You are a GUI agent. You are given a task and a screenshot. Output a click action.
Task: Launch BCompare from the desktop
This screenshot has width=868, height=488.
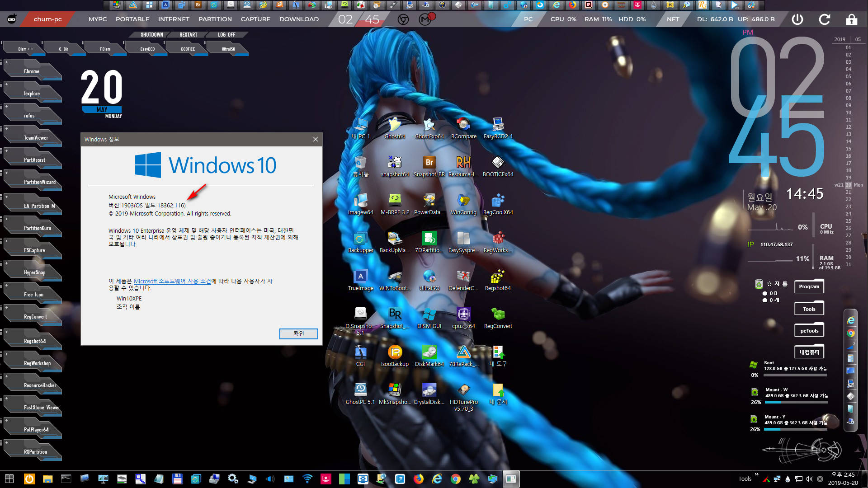(x=463, y=128)
